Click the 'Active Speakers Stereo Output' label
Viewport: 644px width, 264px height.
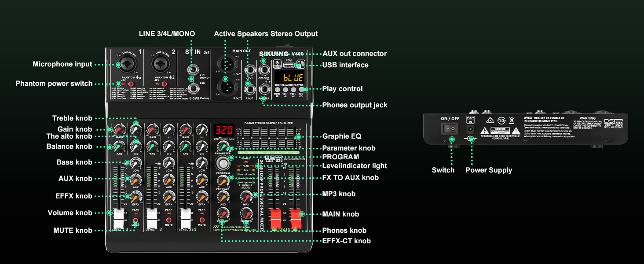(266, 34)
